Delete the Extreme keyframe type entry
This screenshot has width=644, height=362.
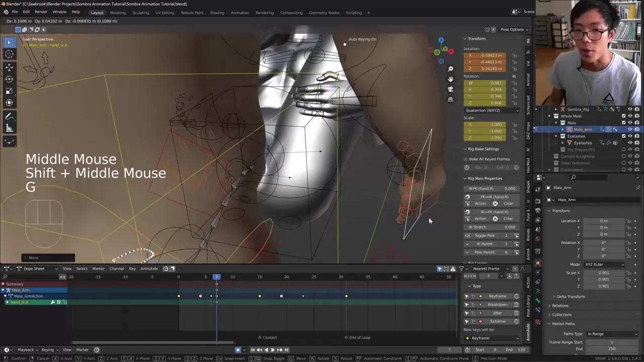coord(516,321)
